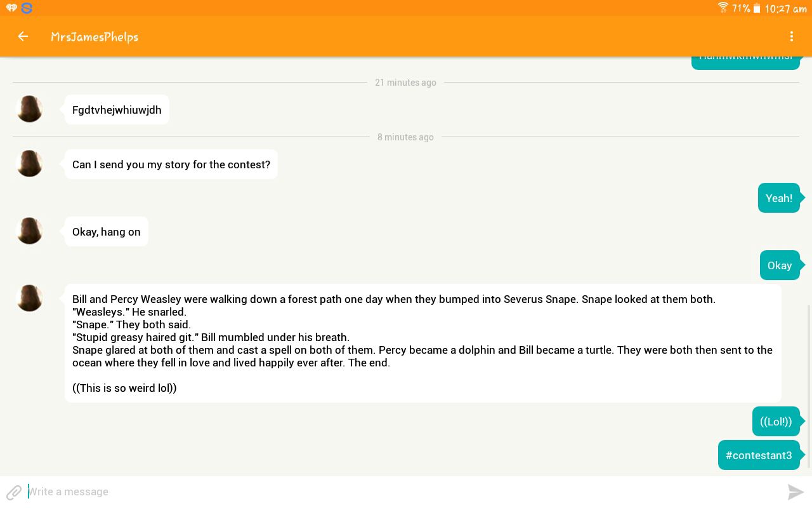
Task: Open avatar beside the Weasley story message
Action: click(29, 298)
